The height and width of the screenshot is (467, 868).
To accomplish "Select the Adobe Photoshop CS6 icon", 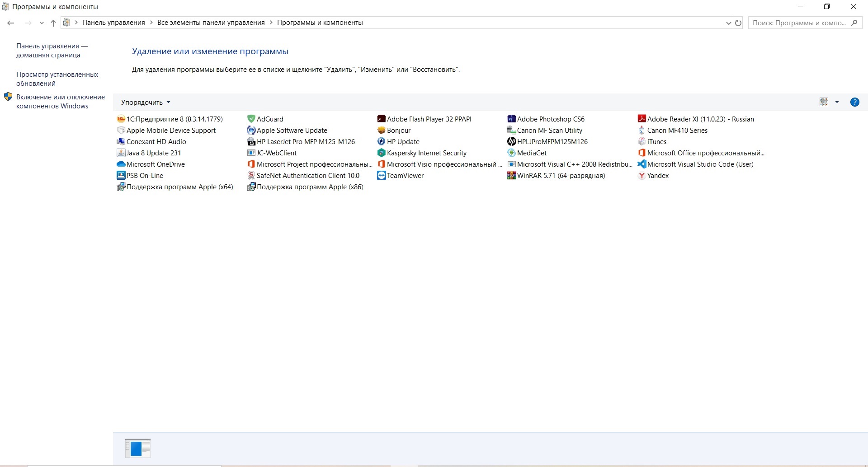I will 511,119.
